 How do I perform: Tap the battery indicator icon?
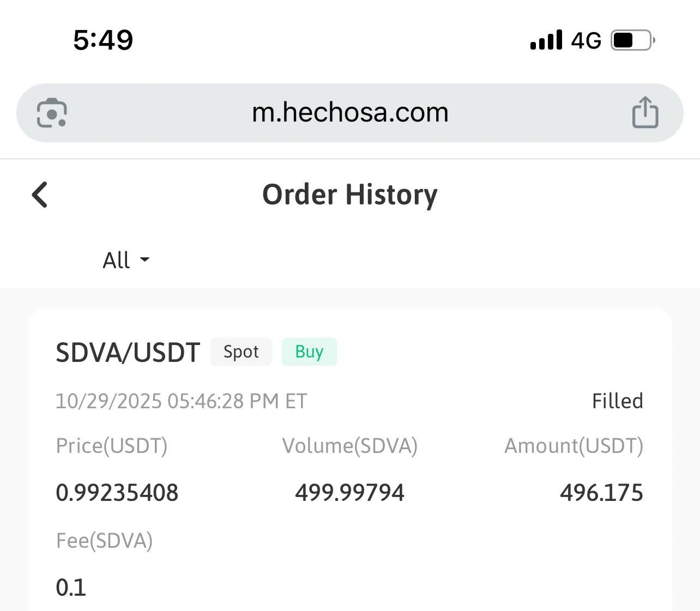[632, 40]
